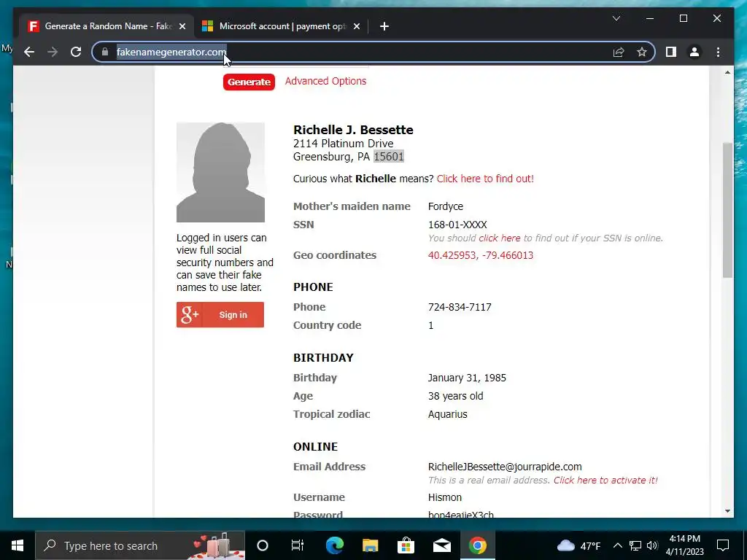Click the gray profile silhouette image

tap(220, 172)
